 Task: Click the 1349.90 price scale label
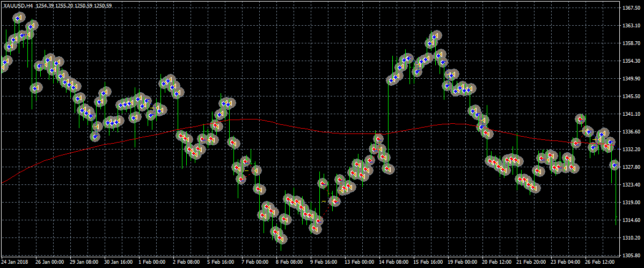tap(632, 79)
